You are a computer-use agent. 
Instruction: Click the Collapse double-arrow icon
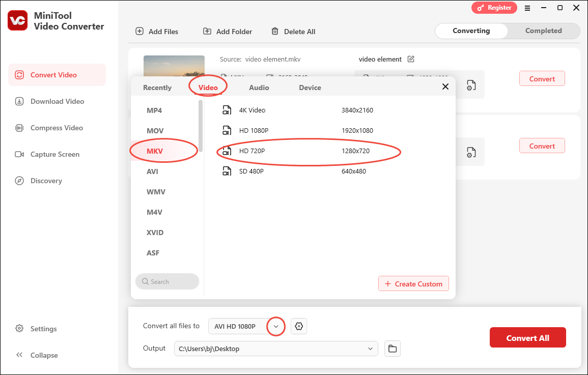pos(19,355)
